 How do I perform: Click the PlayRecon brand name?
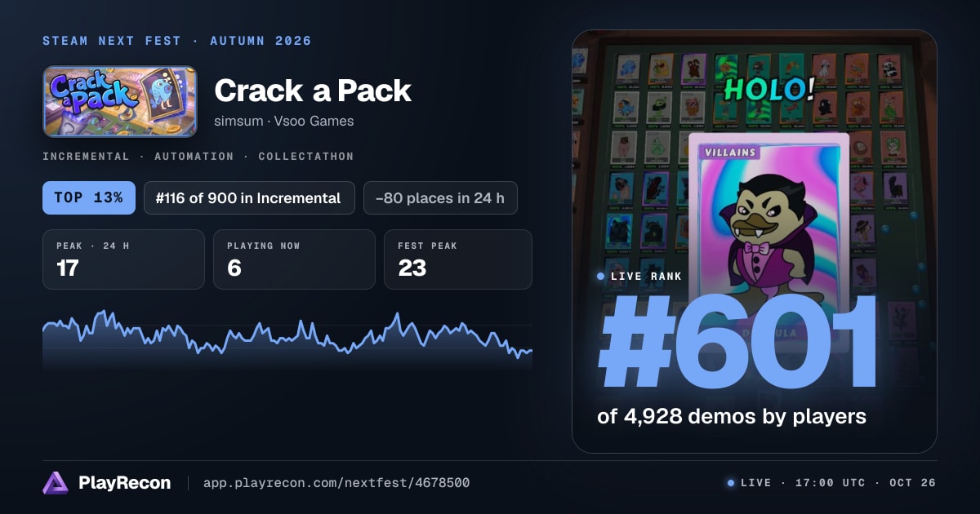(124, 483)
